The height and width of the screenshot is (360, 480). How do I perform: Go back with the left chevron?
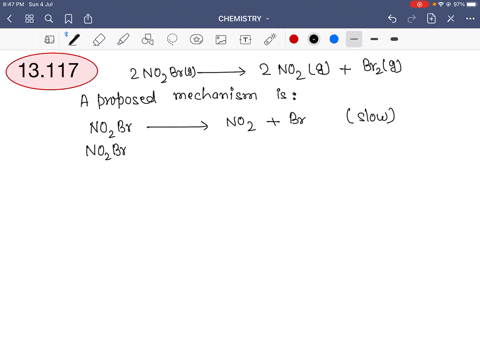coord(9,19)
